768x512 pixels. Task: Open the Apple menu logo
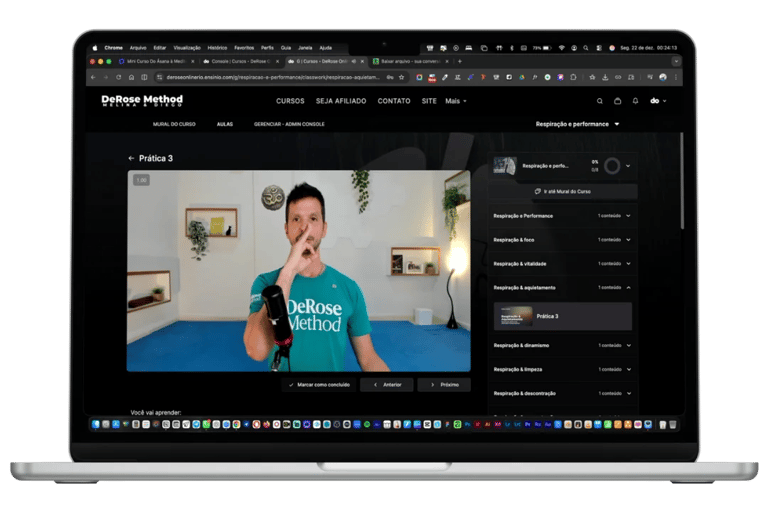point(95,48)
